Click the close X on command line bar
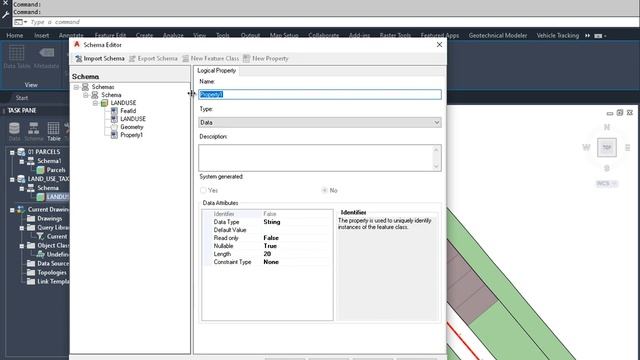640x360 pixels. (x=5, y=3)
